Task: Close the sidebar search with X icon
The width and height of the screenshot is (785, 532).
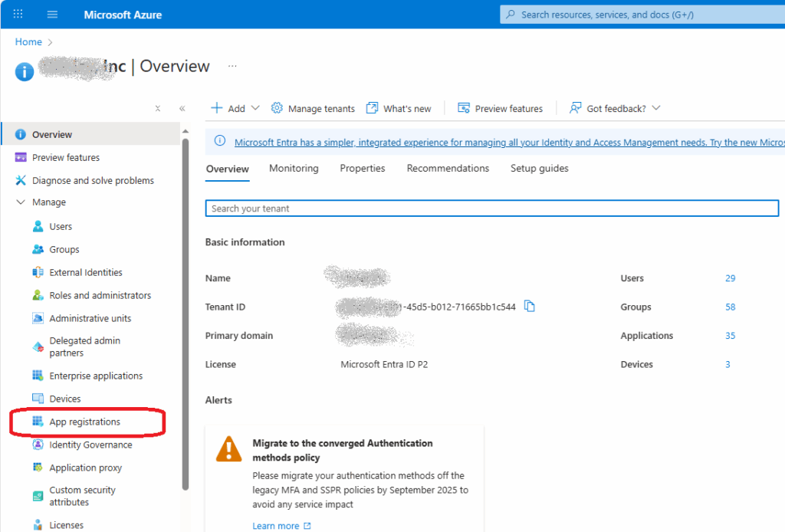Action: coord(158,108)
